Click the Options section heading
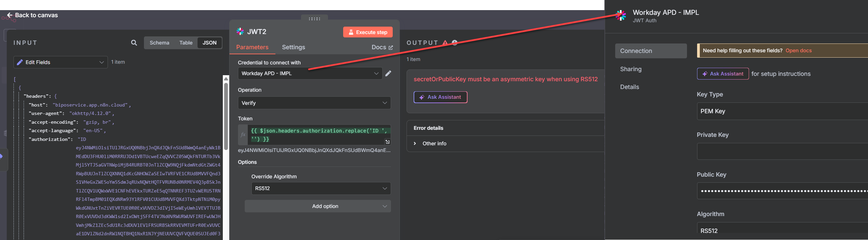868x240 pixels. click(x=247, y=162)
